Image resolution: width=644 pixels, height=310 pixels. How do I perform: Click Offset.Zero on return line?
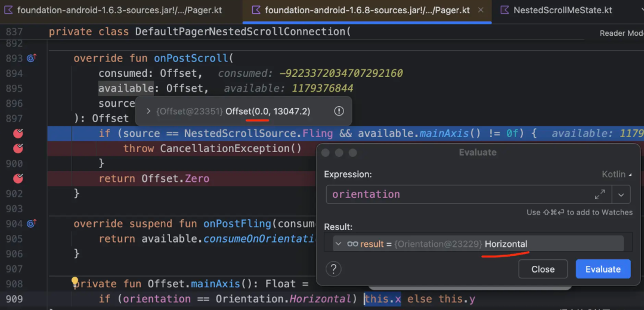point(175,179)
